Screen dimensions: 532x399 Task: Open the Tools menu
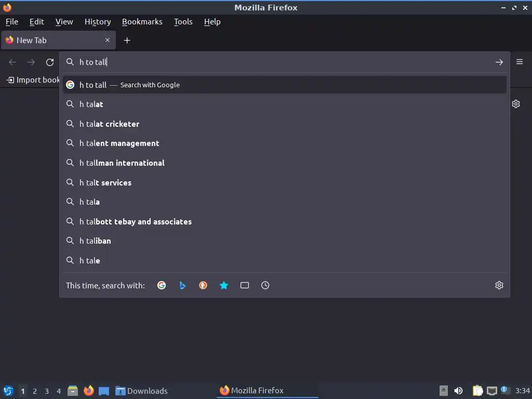183,22
